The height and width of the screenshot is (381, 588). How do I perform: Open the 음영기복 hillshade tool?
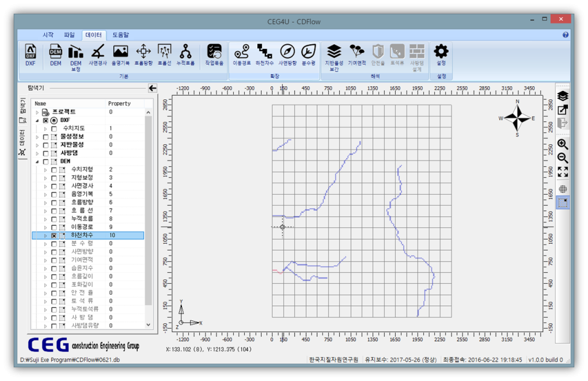pos(121,55)
